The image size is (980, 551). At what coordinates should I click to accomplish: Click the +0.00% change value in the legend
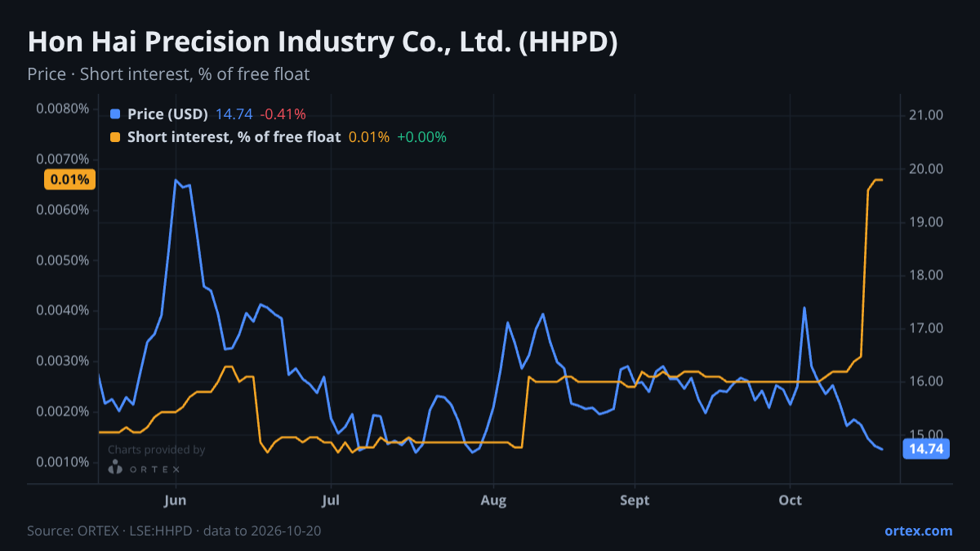421,137
